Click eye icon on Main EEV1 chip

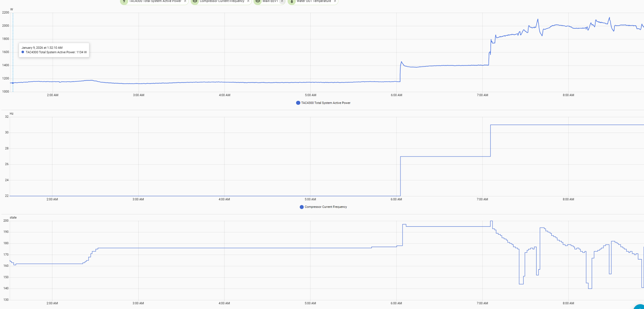click(x=258, y=1)
